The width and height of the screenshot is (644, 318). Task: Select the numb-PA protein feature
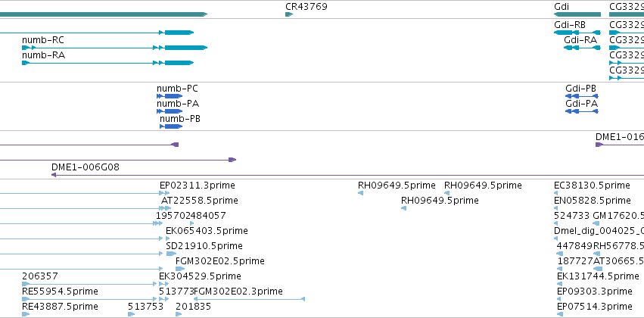pyautogui.click(x=170, y=111)
